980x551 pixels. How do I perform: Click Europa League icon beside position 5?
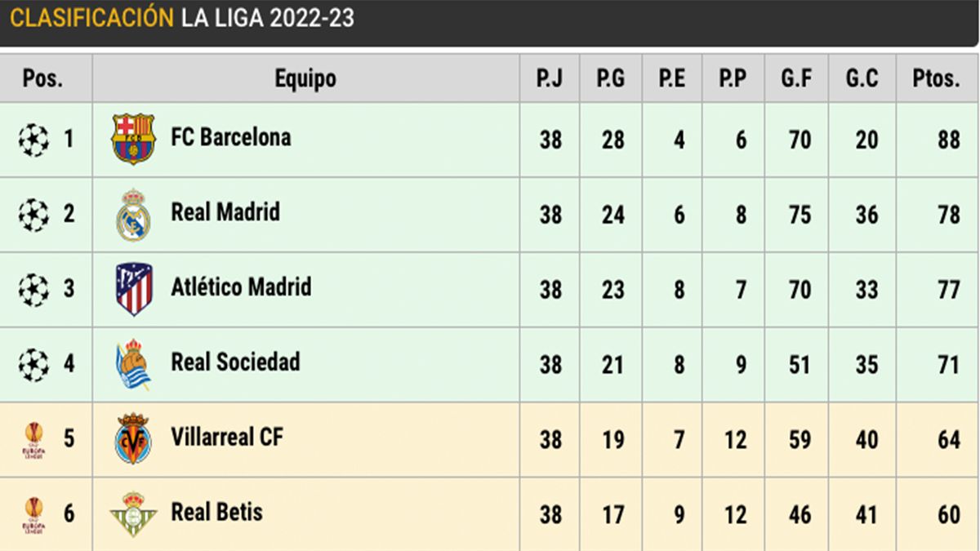[33, 440]
